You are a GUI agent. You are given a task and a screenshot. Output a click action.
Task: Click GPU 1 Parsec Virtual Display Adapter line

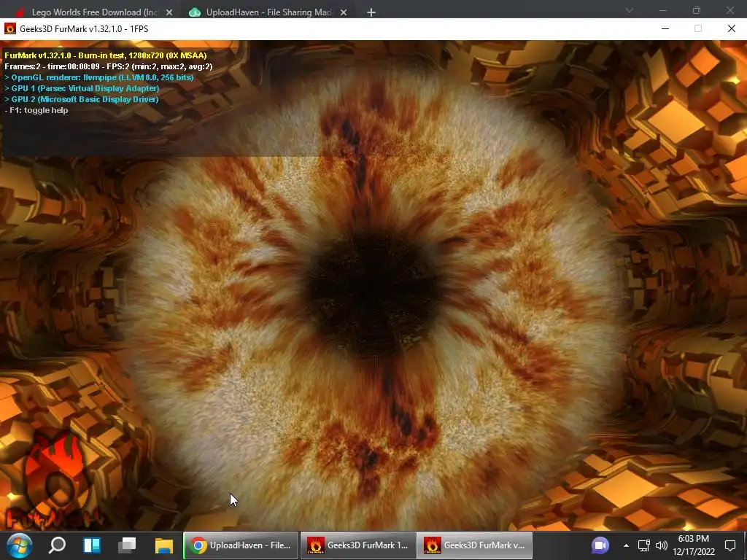[x=82, y=88]
